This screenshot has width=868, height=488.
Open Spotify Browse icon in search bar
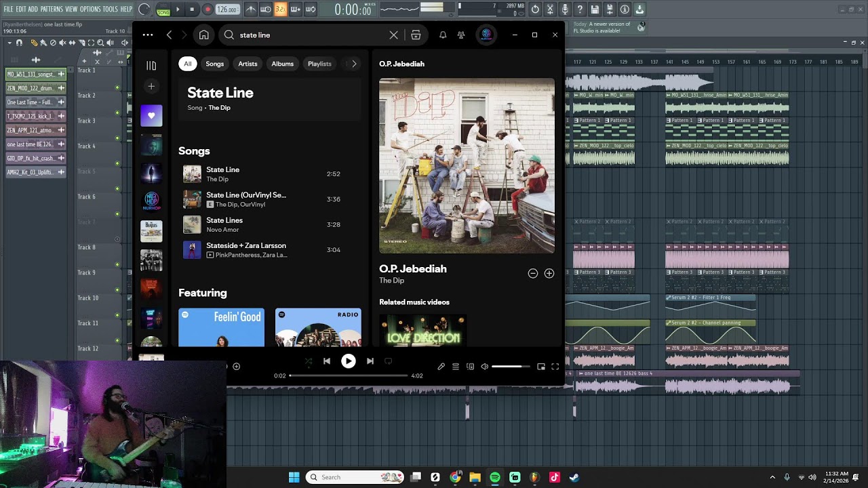click(416, 35)
